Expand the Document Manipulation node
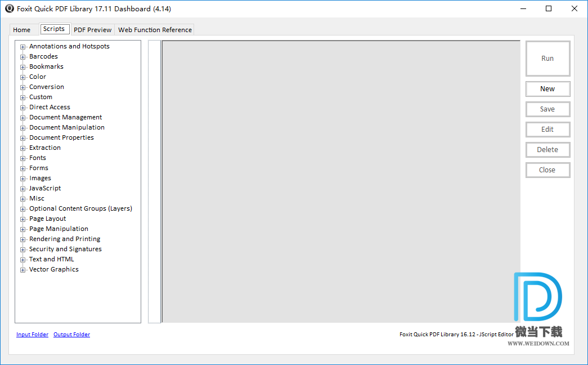The height and width of the screenshot is (365, 588). 23,128
